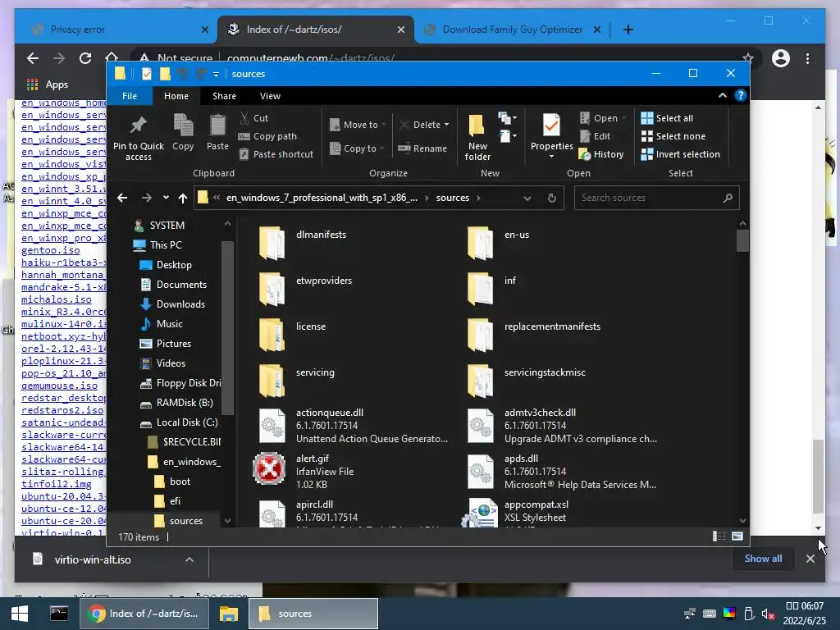Click the search magnifier icon
The height and width of the screenshot is (630, 840).
coord(728,198)
